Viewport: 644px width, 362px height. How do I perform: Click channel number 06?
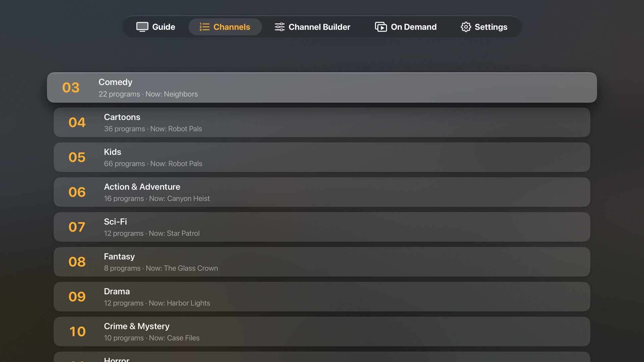(x=77, y=192)
